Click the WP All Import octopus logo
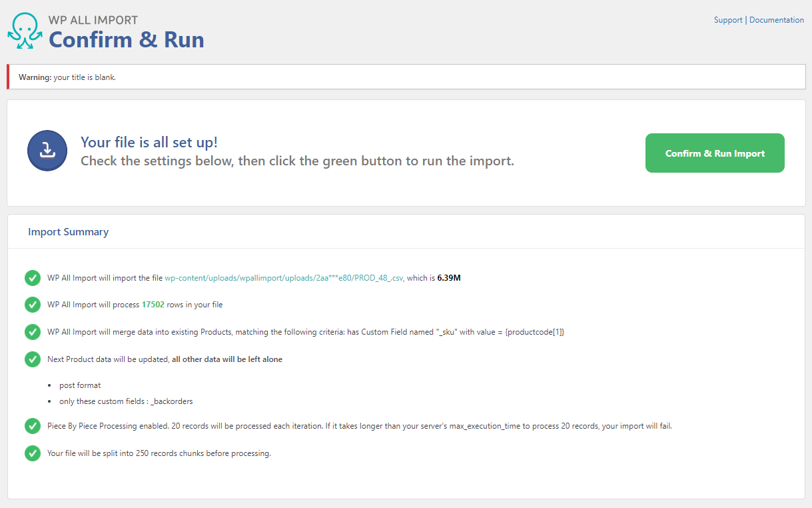Screen dimensions: 812x508 tap(25, 31)
